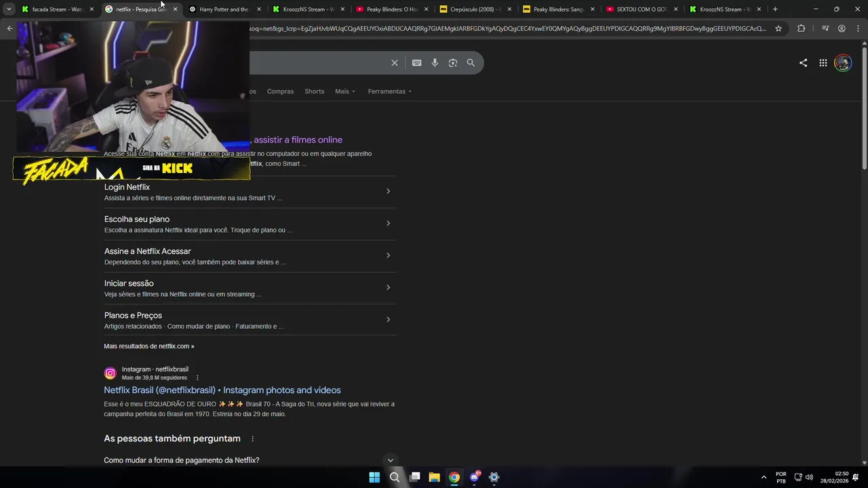Expand Como mudar a forma de pagamento question
Screen dimensions: 868x488
click(x=390, y=460)
